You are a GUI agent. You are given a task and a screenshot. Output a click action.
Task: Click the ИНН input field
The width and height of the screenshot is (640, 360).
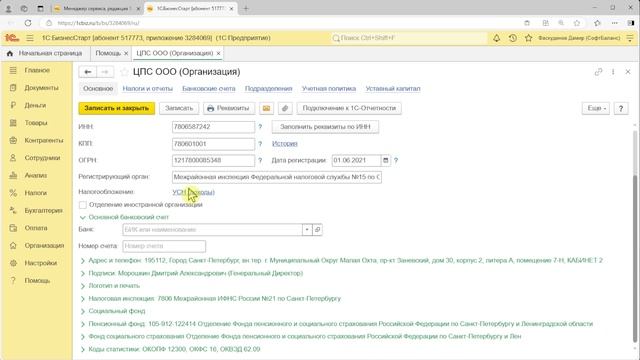[213, 127]
